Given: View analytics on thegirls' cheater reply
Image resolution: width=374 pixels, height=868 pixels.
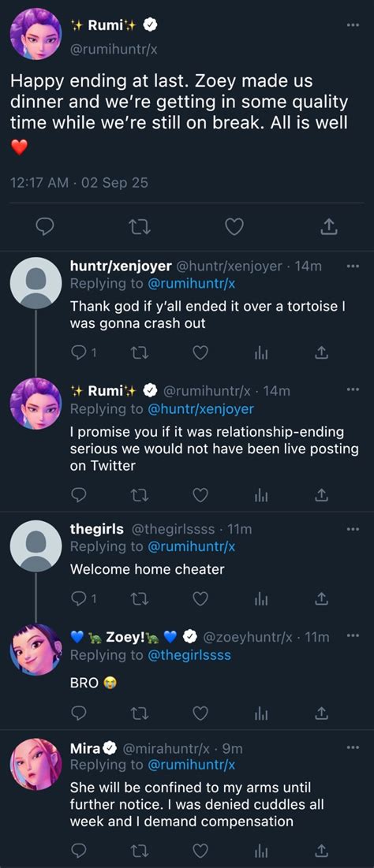Looking at the screenshot, I should point(260,598).
